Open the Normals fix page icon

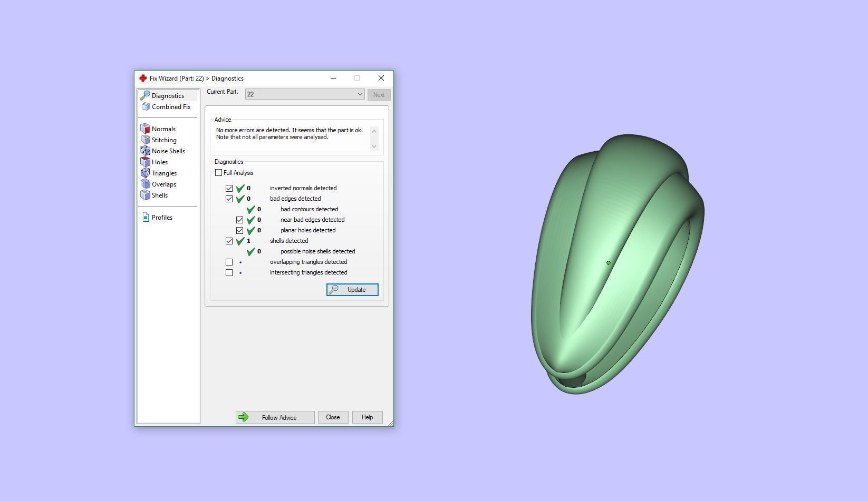pos(146,129)
